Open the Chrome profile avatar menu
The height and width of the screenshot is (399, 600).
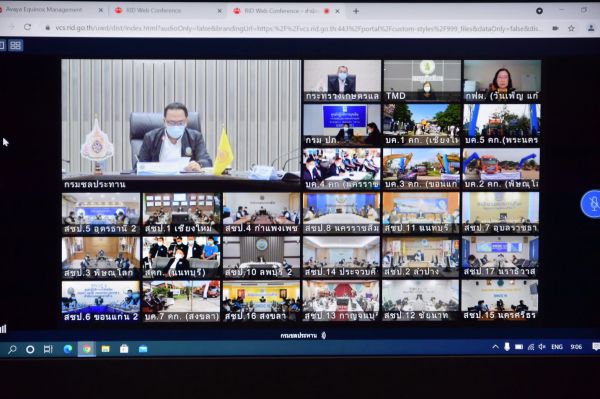tap(591, 28)
